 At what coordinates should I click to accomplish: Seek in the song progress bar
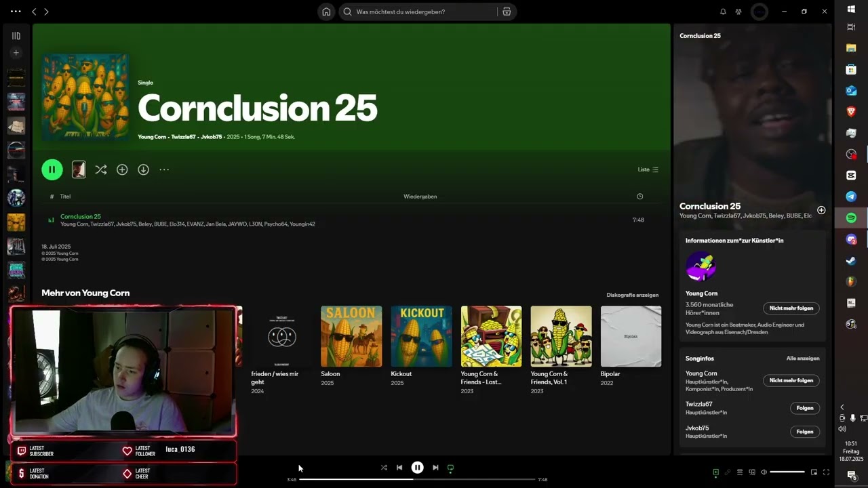coord(417,479)
